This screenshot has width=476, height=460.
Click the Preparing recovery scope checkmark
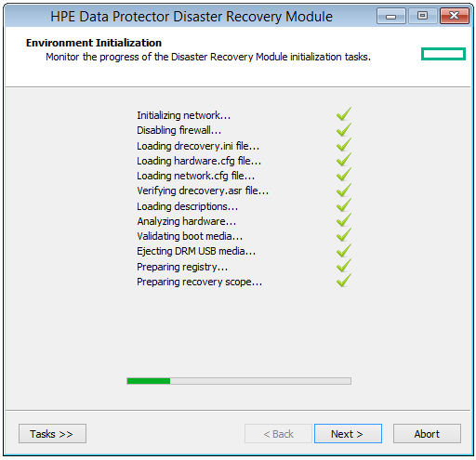[x=344, y=280]
